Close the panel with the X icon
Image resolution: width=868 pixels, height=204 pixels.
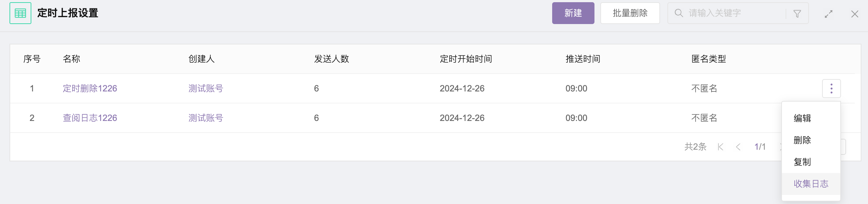[x=855, y=14]
